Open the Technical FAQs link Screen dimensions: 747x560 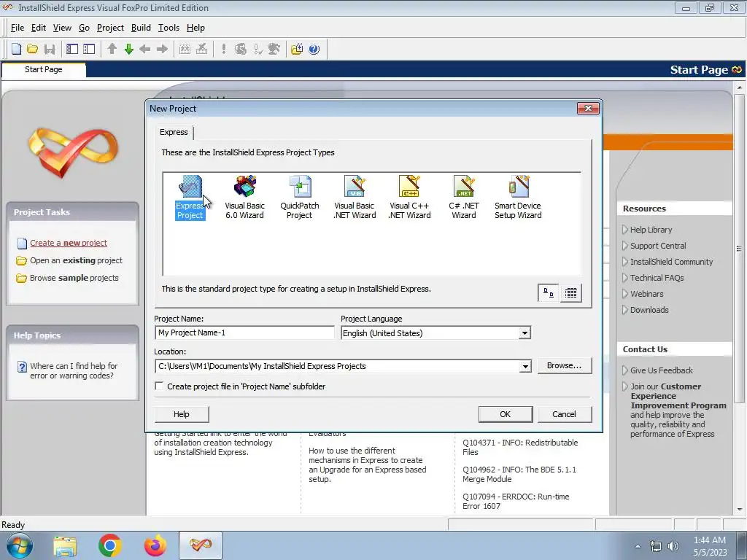tap(657, 278)
